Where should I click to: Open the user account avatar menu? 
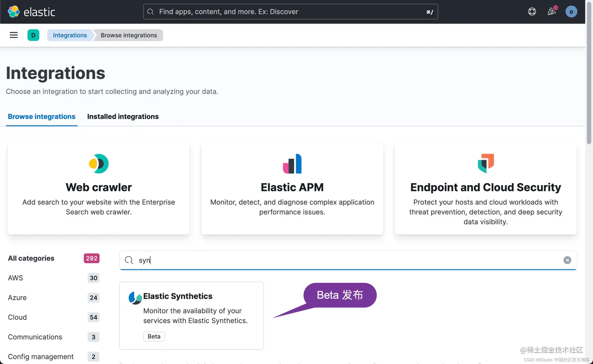point(571,12)
